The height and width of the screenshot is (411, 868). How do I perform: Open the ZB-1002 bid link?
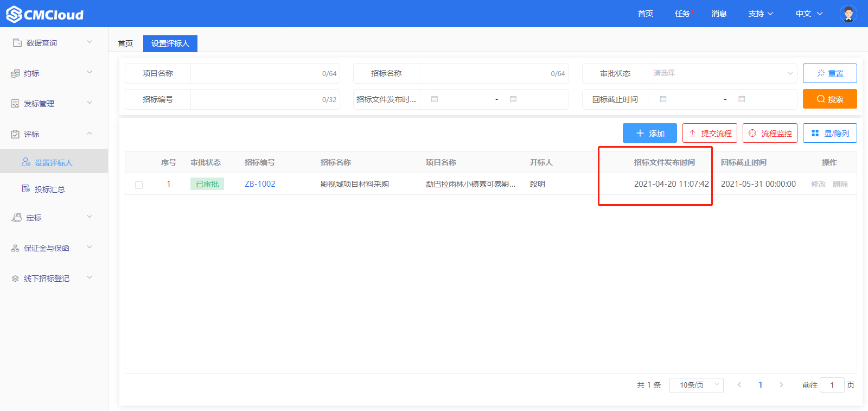click(x=260, y=184)
